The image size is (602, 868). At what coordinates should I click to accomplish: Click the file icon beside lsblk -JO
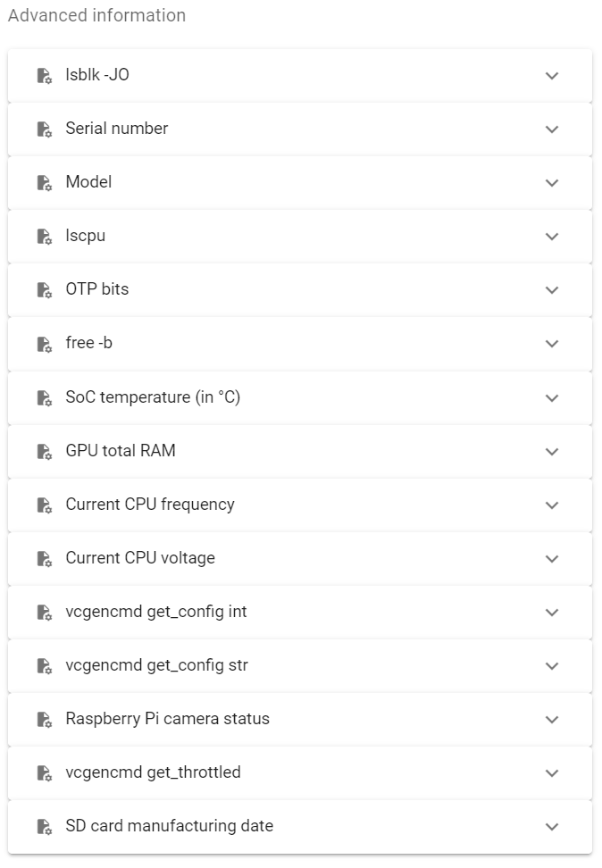(45, 75)
